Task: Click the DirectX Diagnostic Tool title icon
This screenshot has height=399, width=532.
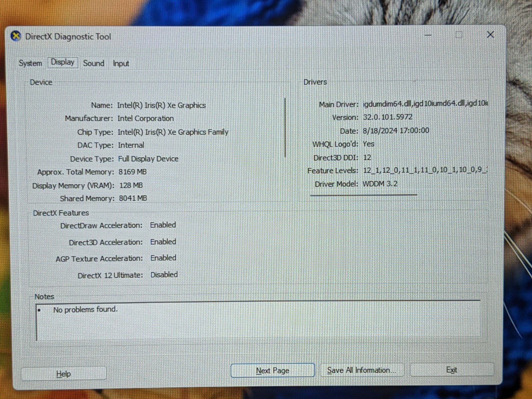Action: 16,36
